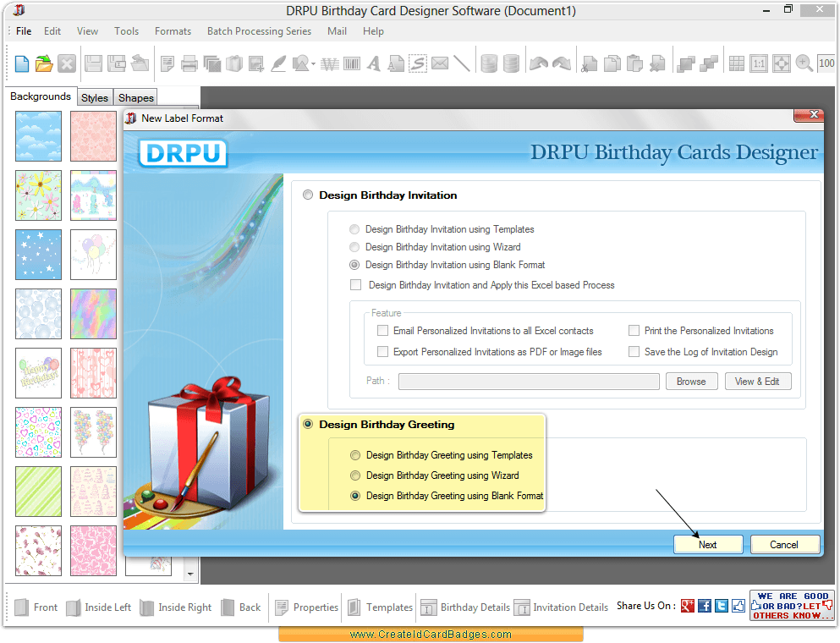
Task: Click the grid view toolbar icon
Action: coord(737,63)
